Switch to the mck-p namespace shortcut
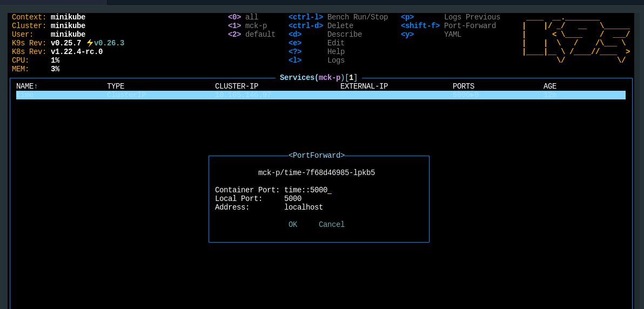This screenshot has height=309, width=644. (256, 26)
